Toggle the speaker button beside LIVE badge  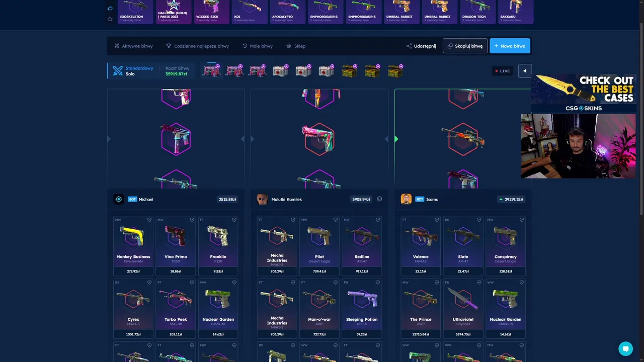click(x=525, y=71)
